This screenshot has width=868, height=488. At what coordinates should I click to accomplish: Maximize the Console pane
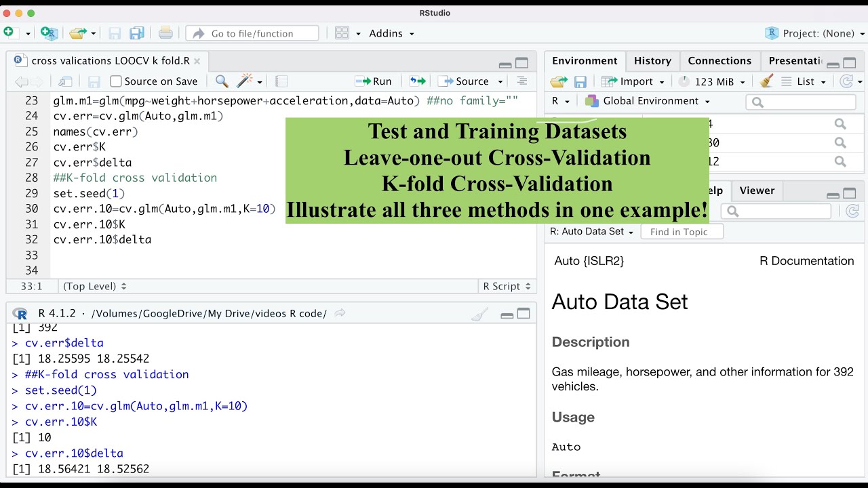(524, 314)
